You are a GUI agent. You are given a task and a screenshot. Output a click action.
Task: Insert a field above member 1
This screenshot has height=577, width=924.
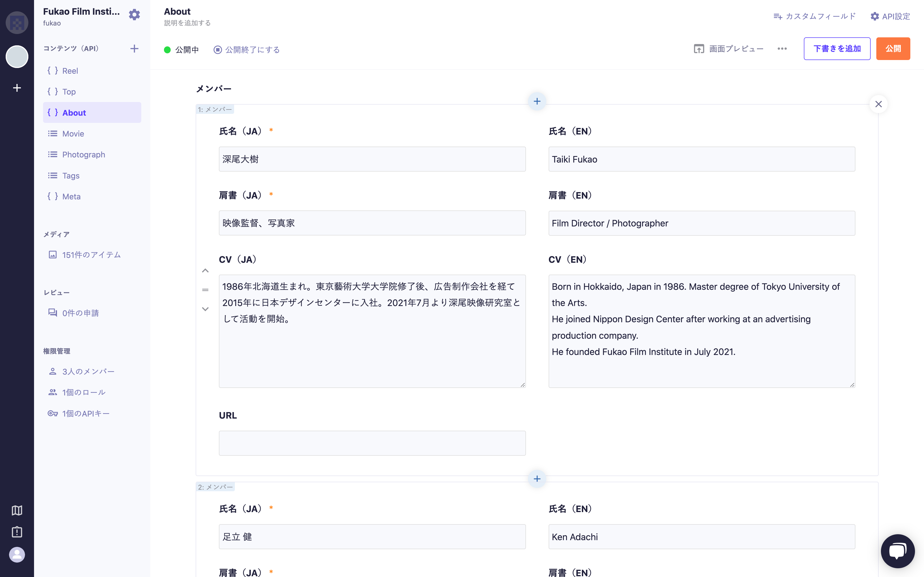(x=537, y=101)
